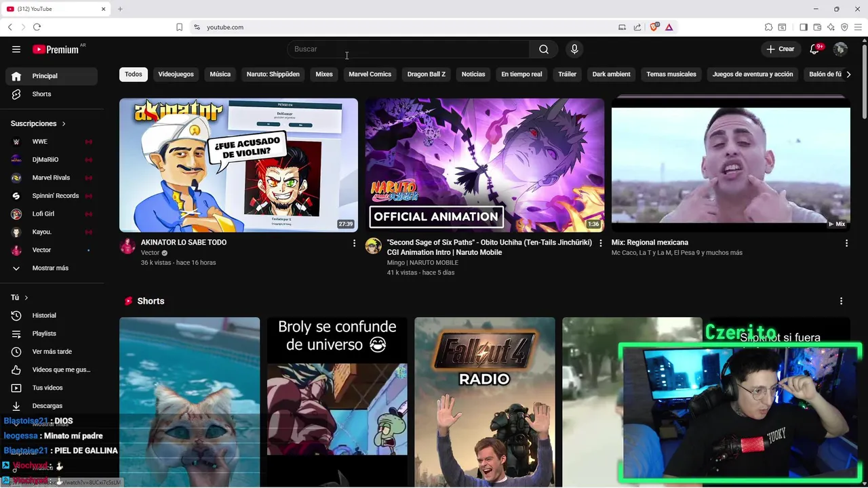Open options menu for Second Sage video
The height and width of the screenshot is (488, 868).
click(x=600, y=243)
